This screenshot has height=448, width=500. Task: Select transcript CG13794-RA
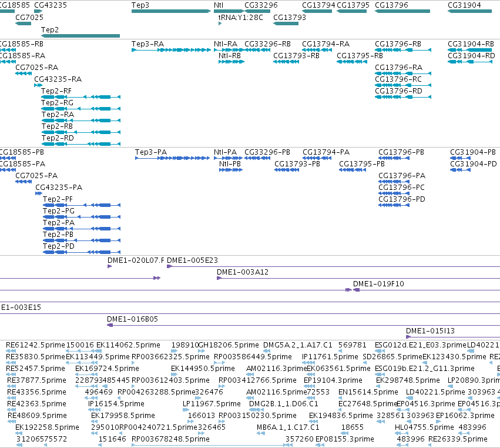(x=325, y=44)
